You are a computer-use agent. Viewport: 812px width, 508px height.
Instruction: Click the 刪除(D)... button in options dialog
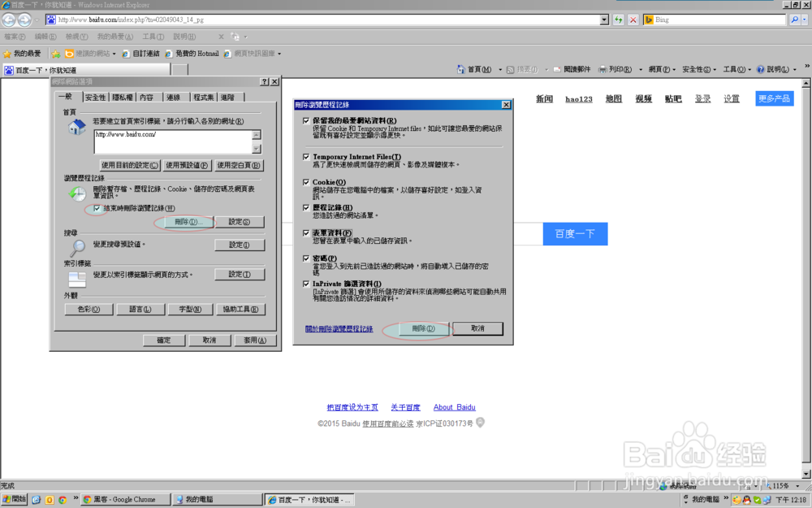[x=187, y=222]
